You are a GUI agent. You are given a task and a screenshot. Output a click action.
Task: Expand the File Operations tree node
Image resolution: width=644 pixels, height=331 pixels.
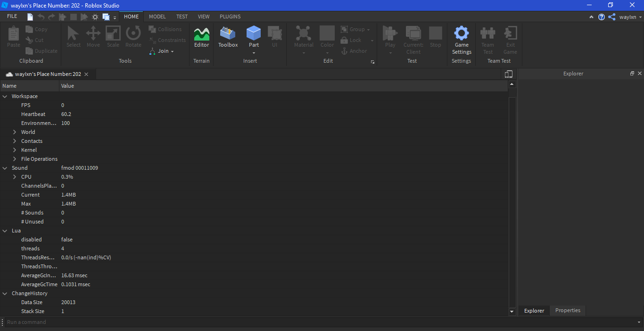[x=15, y=159]
